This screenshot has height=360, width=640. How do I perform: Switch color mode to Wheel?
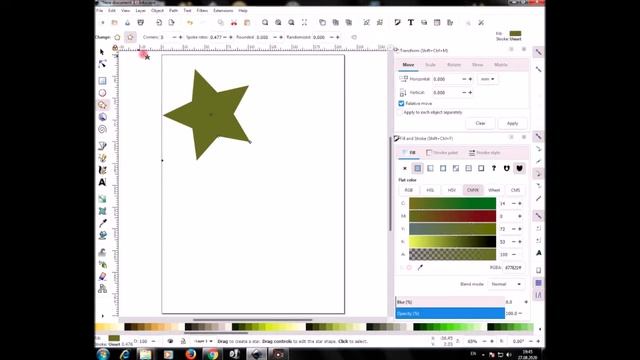(x=494, y=190)
